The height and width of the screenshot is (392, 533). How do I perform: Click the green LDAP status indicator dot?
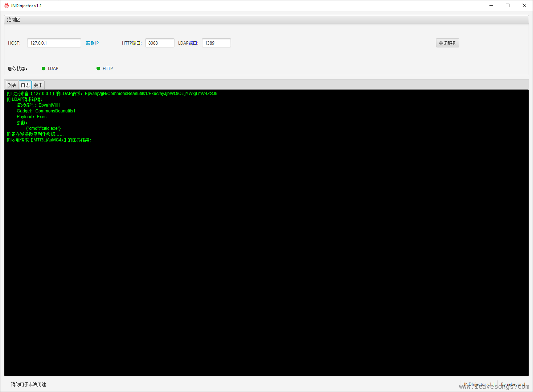click(44, 69)
